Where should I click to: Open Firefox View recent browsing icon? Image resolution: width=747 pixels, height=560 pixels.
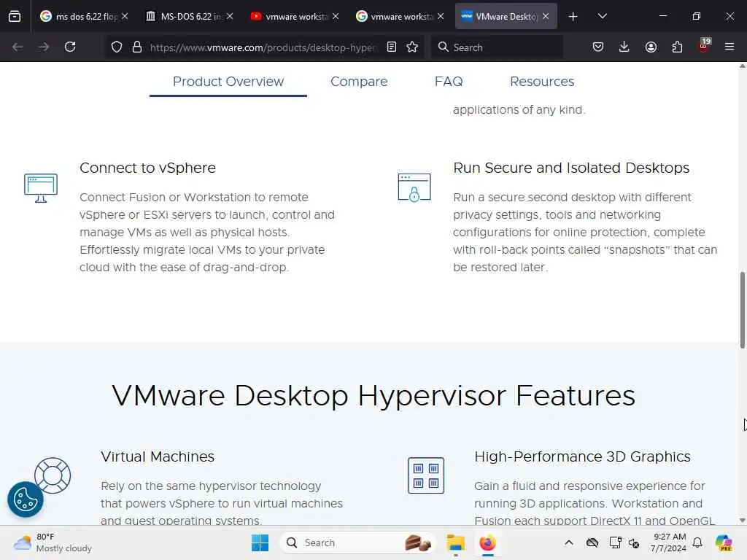click(x=15, y=16)
